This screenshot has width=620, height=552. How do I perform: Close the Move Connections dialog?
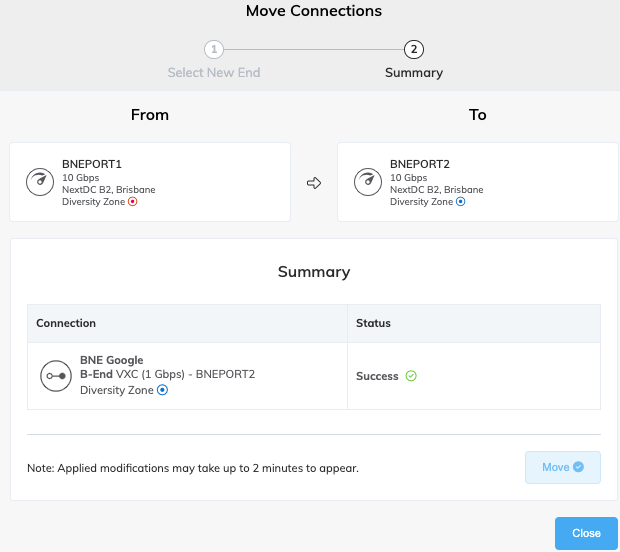(586, 533)
